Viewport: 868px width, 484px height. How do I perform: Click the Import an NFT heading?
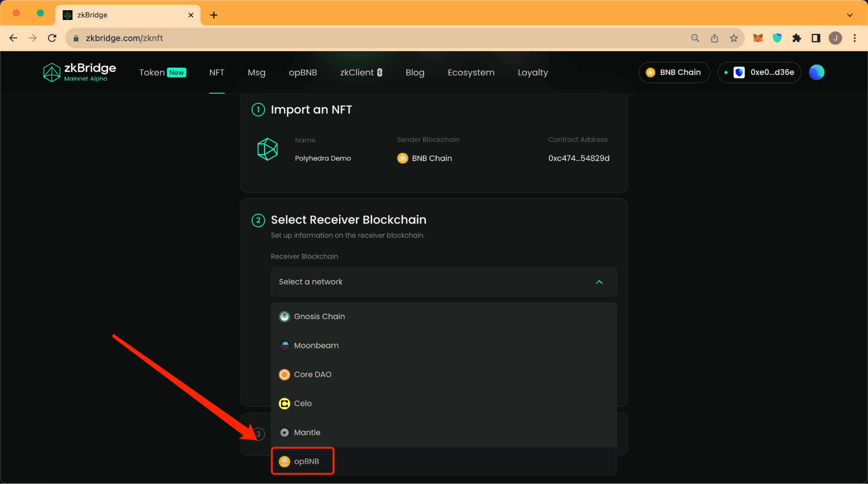click(311, 110)
